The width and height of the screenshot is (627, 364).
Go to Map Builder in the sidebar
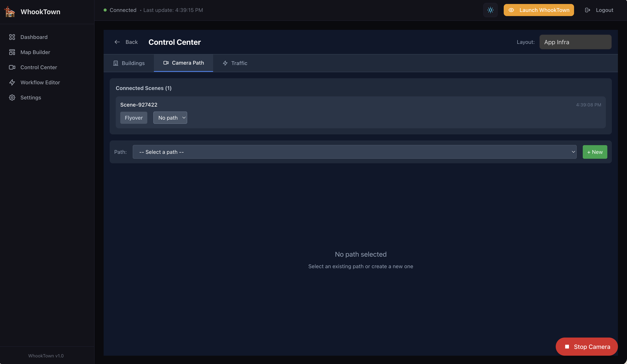click(x=35, y=52)
